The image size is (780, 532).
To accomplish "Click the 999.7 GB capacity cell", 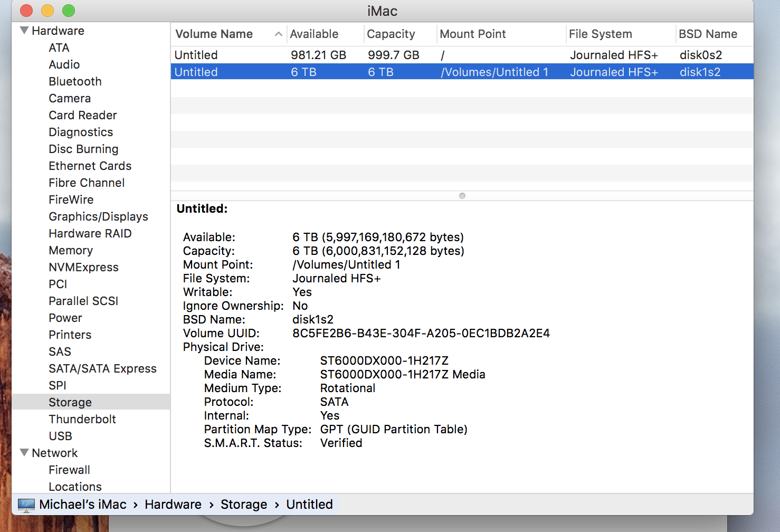I will 394,55.
